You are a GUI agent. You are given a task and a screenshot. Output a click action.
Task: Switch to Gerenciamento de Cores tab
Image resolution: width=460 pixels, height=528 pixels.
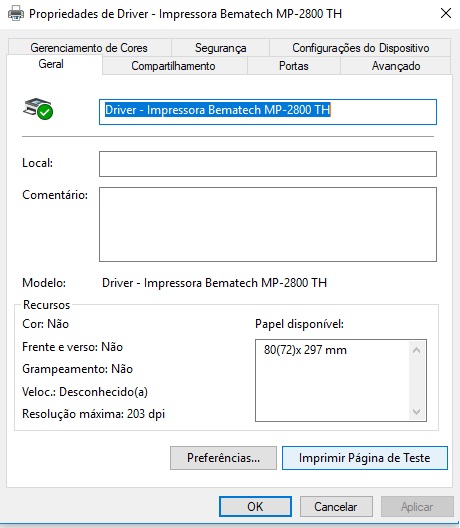pos(89,48)
